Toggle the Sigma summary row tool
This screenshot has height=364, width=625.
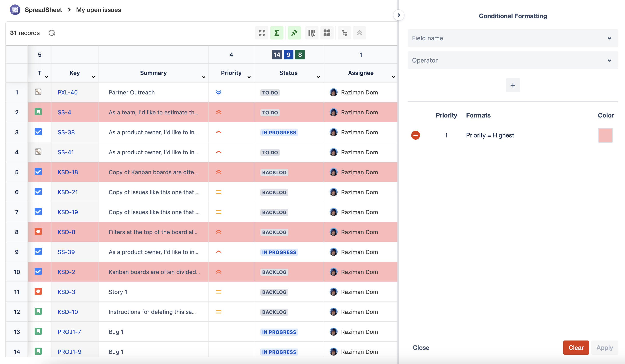click(277, 33)
